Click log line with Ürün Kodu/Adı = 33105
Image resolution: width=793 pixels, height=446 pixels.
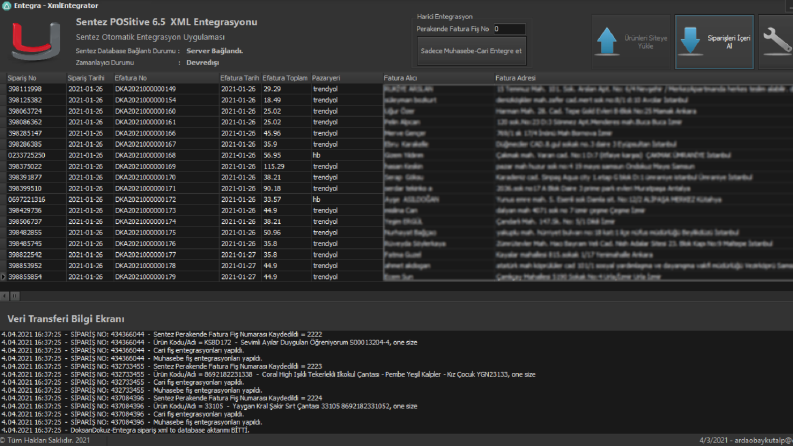point(209,406)
